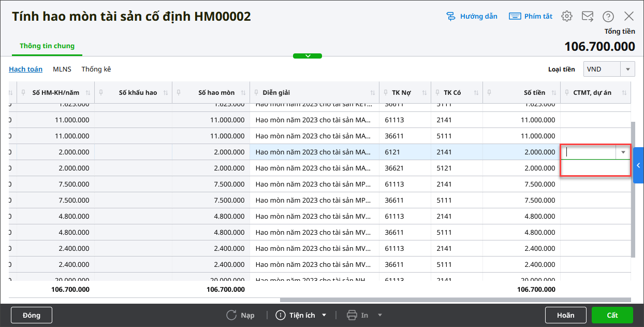Switch to the Thống kê tab

click(x=96, y=69)
